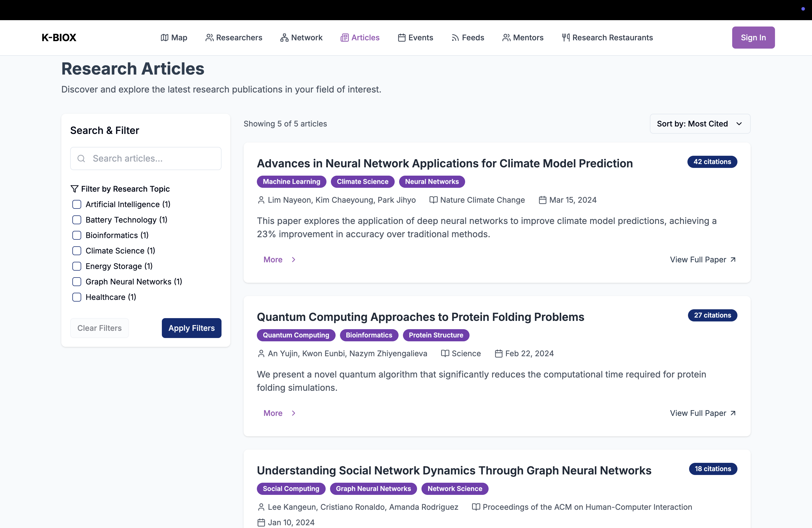Open the Sort by Most Cited dropdown
Image resolution: width=812 pixels, height=528 pixels.
700,124
